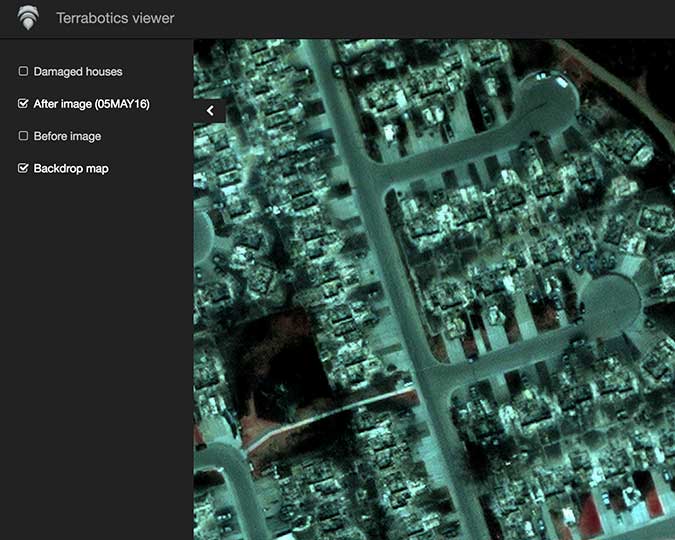Viewport: 675px width, 540px height.
Task: Click the "Damaged houses" layer label
Action: 78,72
